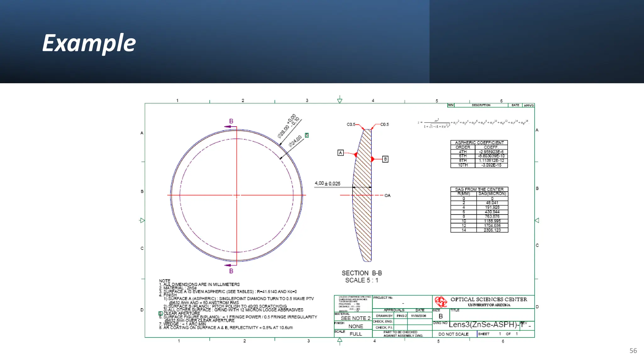Click the datum A box beside lens section

click(341, 153)
